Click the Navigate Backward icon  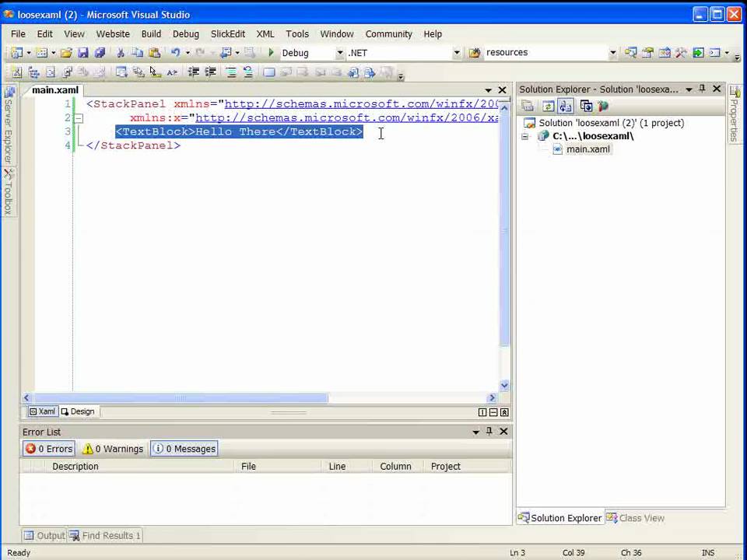226,53
